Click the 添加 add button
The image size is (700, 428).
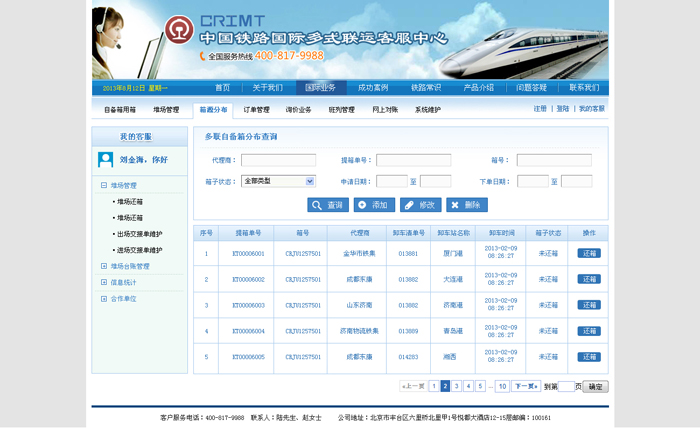click(x=374, y=205)
